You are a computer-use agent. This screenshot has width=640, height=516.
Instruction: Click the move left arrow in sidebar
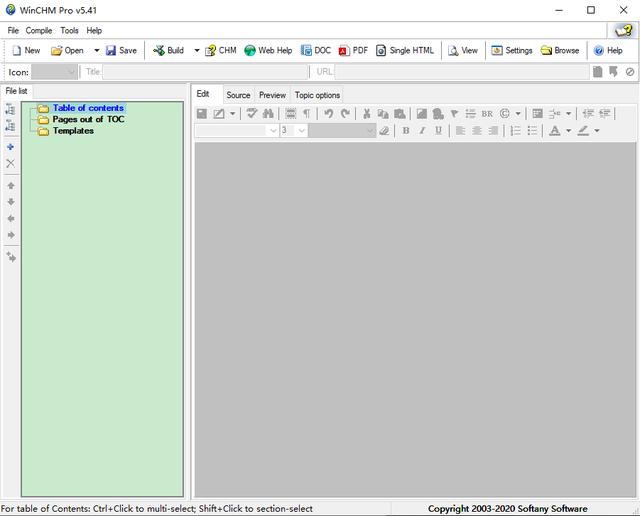(11, 219)
